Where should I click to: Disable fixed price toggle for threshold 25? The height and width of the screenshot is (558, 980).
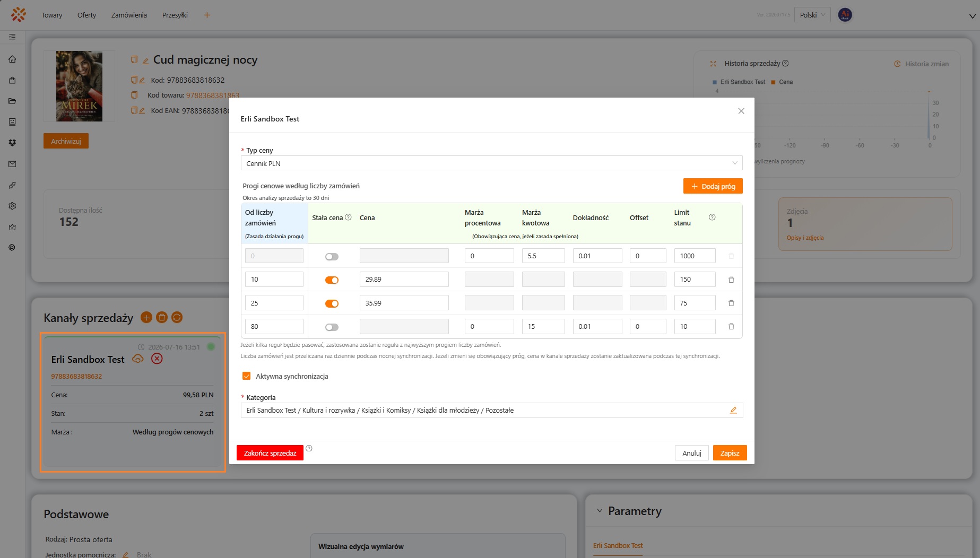tap(332, 303)
